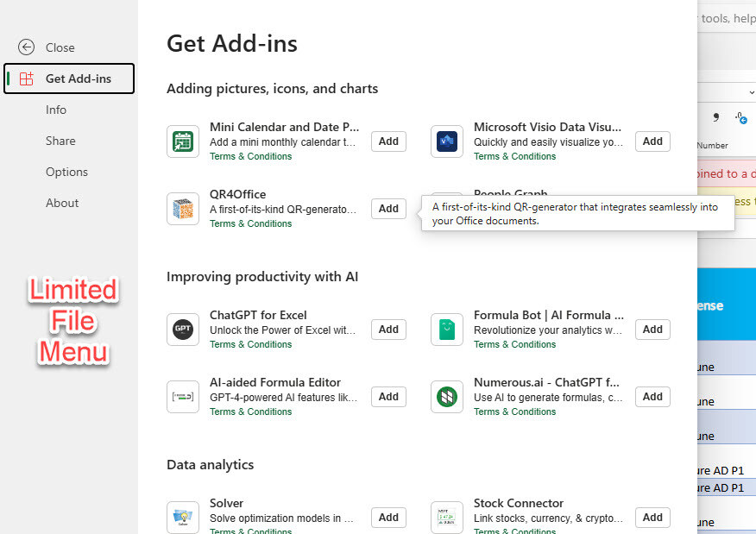Click the Formula Bot green icon
756x534 pixels.
(447, 330)
